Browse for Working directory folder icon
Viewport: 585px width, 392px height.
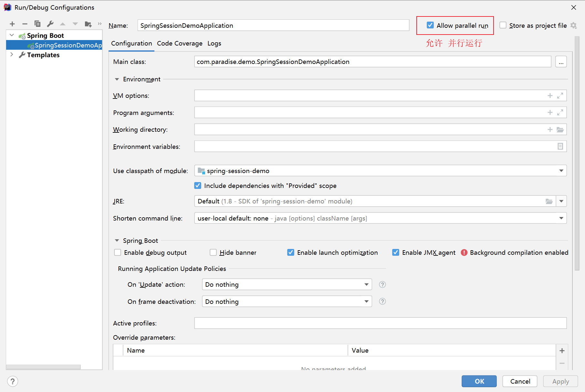pos(560,129)
